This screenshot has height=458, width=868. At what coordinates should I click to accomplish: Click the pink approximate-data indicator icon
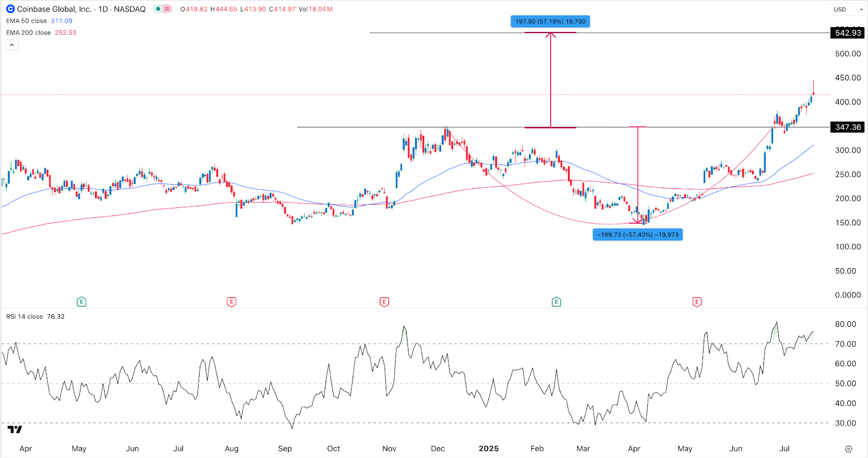(167, 9)
